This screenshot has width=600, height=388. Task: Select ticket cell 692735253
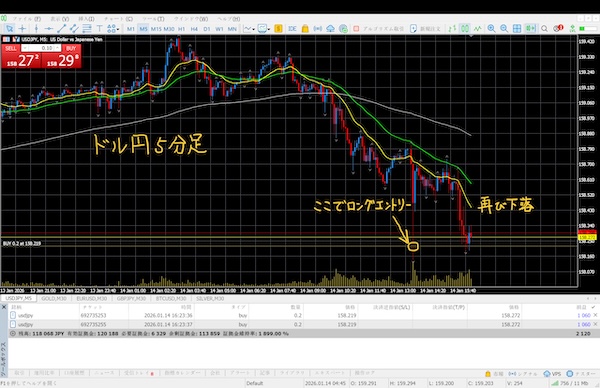93,316
